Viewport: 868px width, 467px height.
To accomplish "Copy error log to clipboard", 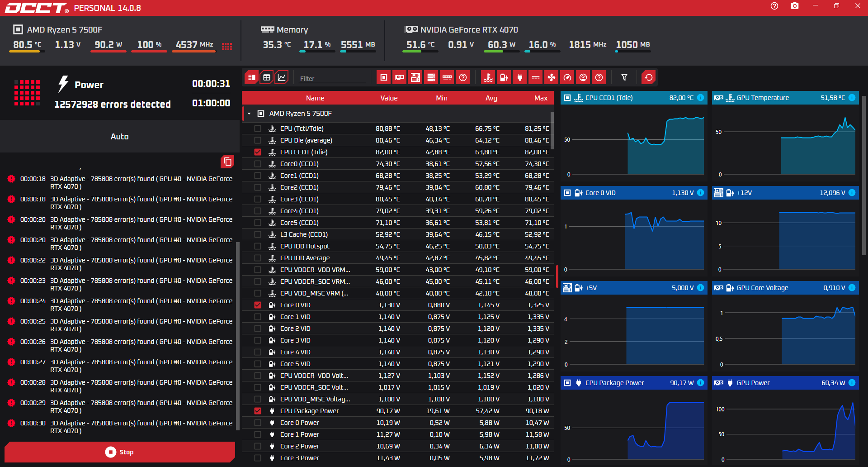I will pos(227,162).
